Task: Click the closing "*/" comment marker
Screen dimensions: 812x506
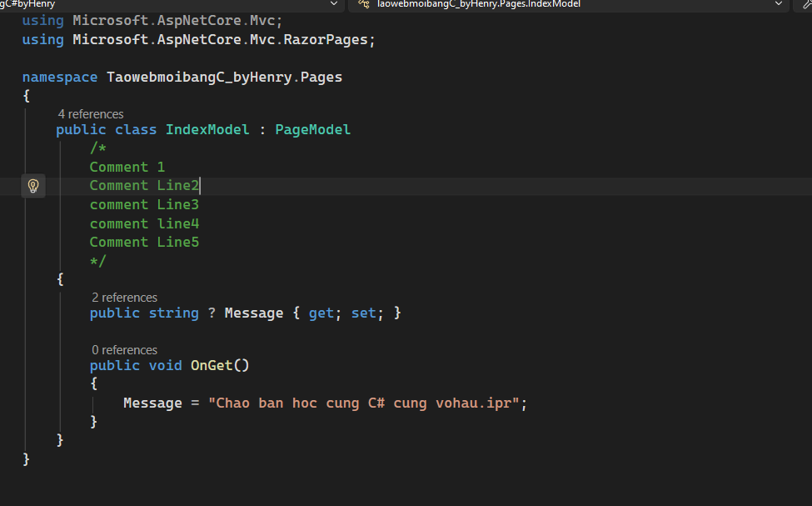Action: click(x=98, y=261)
